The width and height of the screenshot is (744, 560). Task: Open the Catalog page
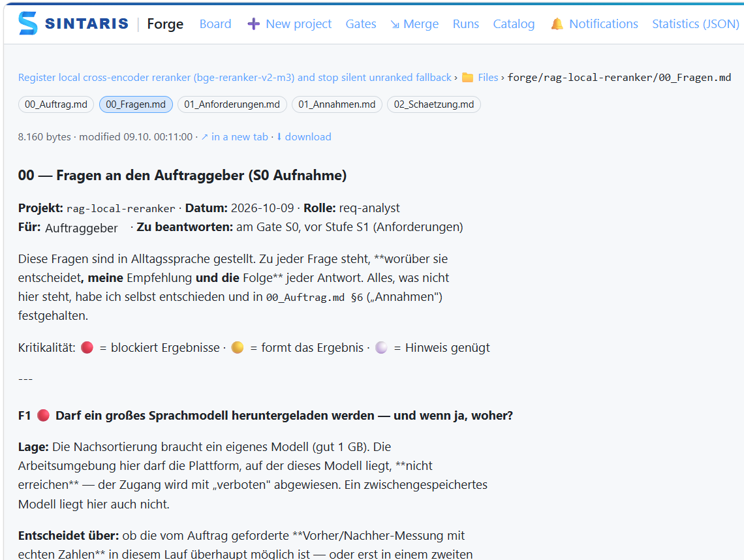(x=514, y=23)
